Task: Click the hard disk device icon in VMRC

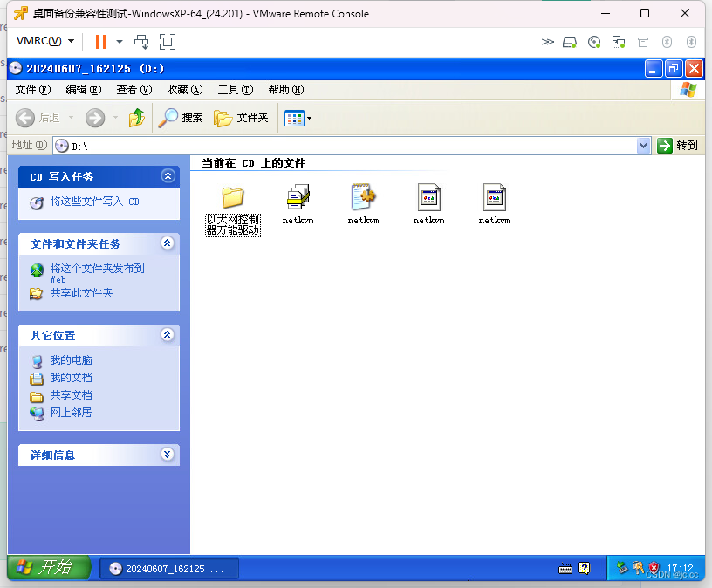Action: click(570, 42)
